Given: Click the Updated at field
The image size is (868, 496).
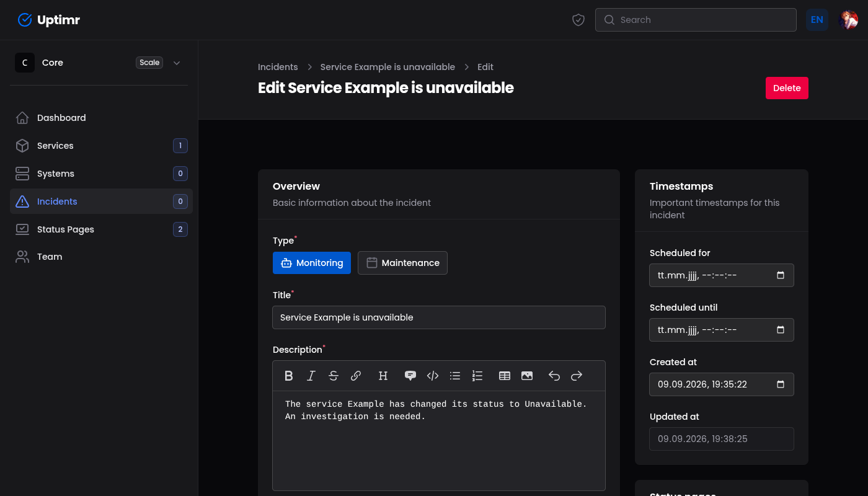Looking at the screenshot, I should pyautogui.click(x=722, y=439).
